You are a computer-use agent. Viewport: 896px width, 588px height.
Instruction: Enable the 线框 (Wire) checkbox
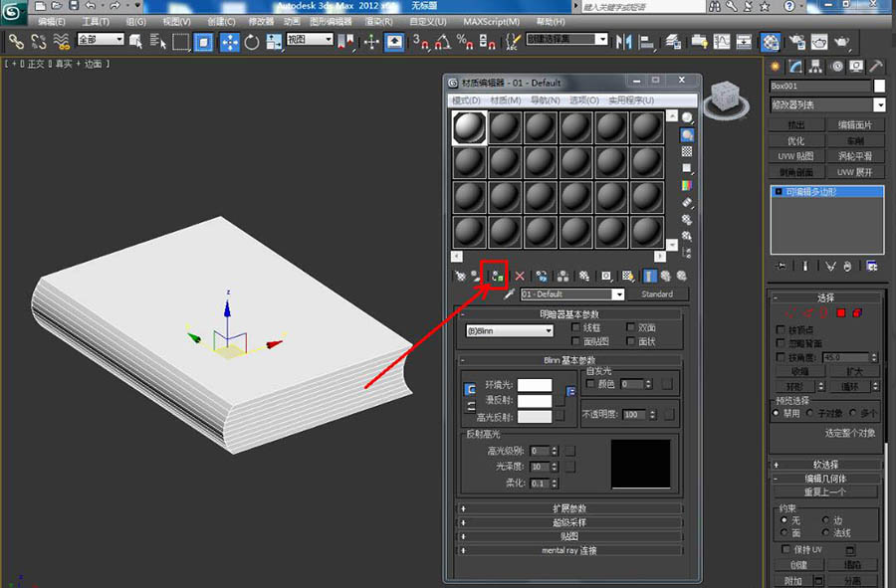(x=576, y=327)
